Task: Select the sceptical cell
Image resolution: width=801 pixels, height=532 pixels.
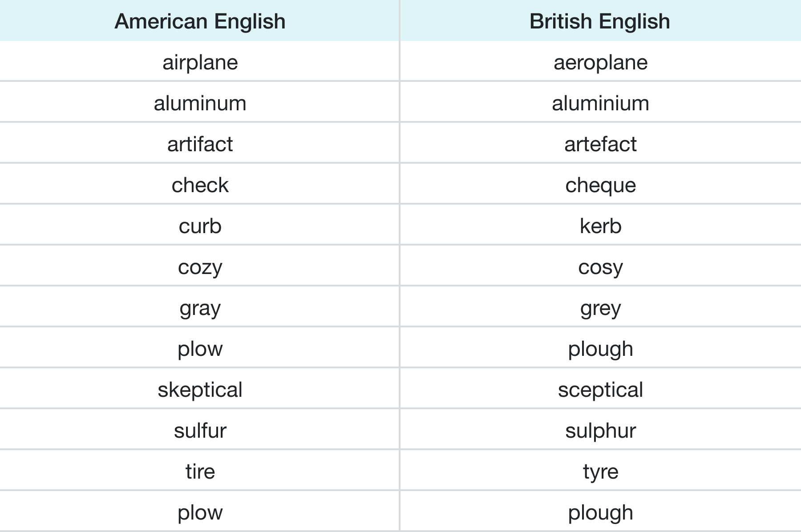Action: tap(600, 390)
